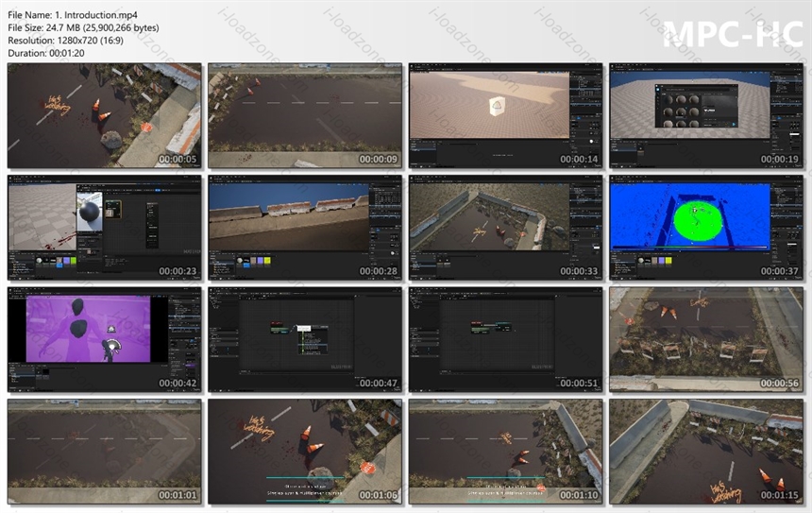Viewport: 812px width, 513px height.
Task: Open the thumbnail stamped 00:01:06
Action: [x=305, y=452]
